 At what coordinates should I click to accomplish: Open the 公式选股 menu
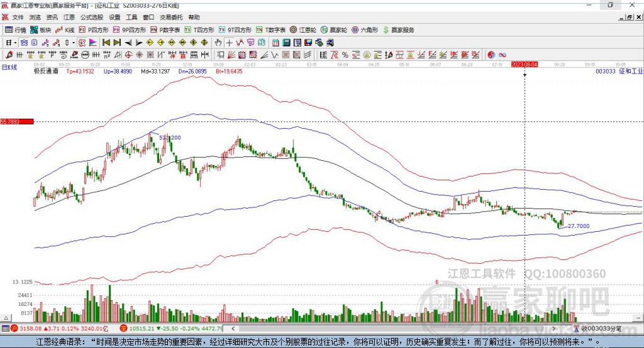tap(92, 17)
